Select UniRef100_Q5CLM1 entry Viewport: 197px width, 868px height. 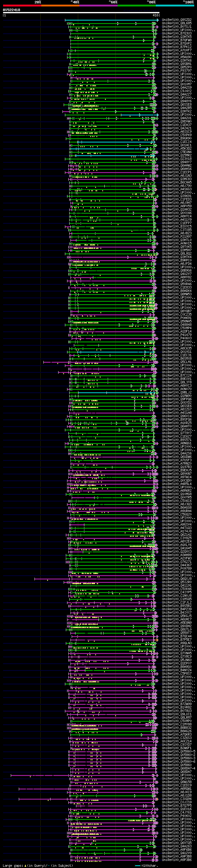click(177, 362)
